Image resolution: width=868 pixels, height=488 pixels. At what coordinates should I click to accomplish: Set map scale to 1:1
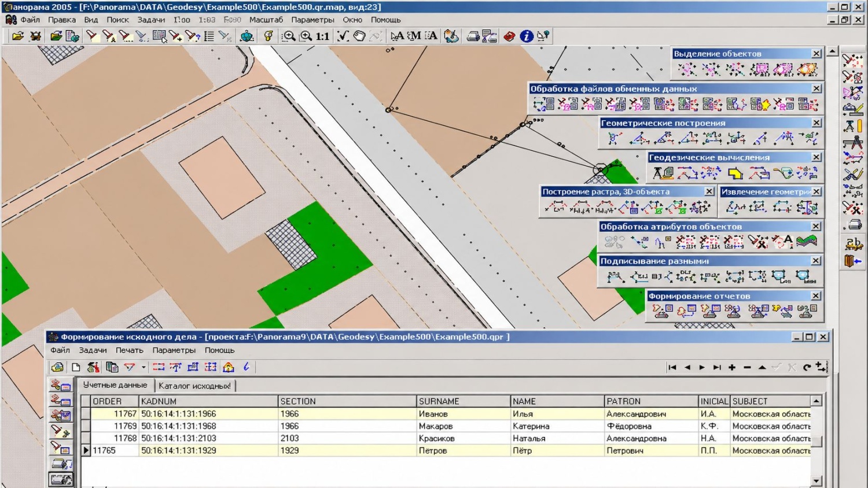click(x=323, y=36)
